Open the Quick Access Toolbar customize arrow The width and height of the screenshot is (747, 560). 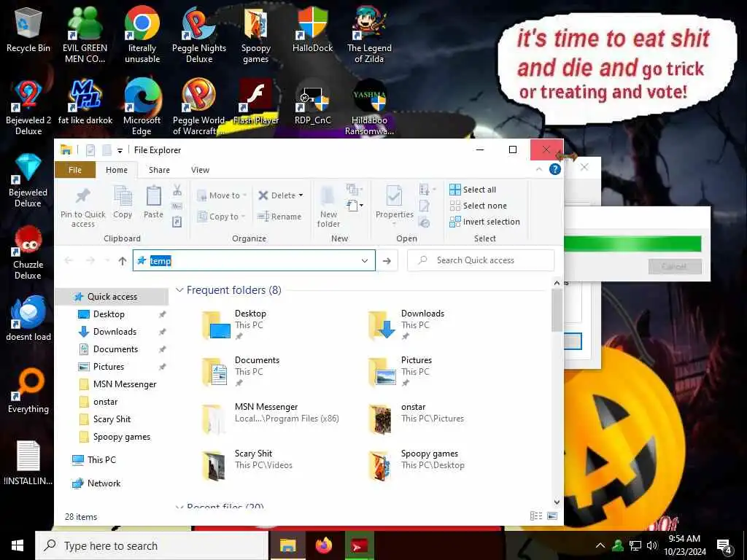[x=120, y=150]
